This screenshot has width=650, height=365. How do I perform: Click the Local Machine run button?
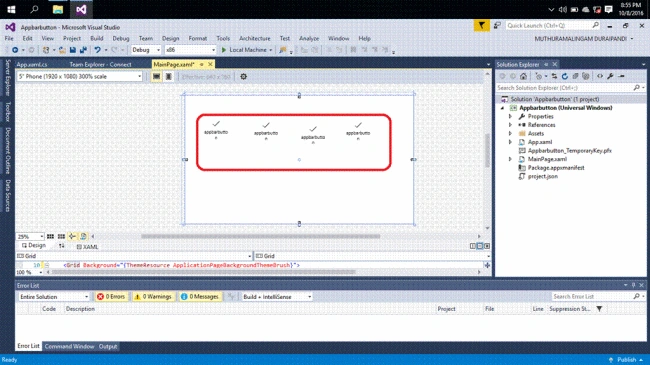pyautogui.click(x=247, y=50)
